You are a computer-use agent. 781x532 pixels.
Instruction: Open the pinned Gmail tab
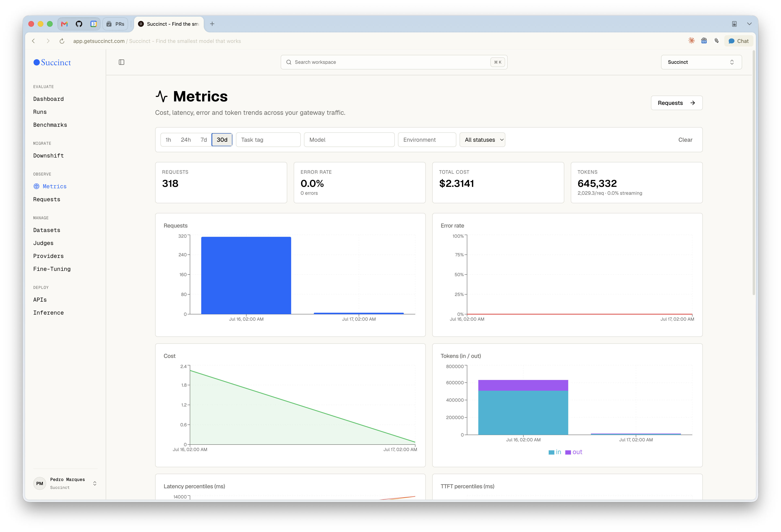[x=65, y=24]
